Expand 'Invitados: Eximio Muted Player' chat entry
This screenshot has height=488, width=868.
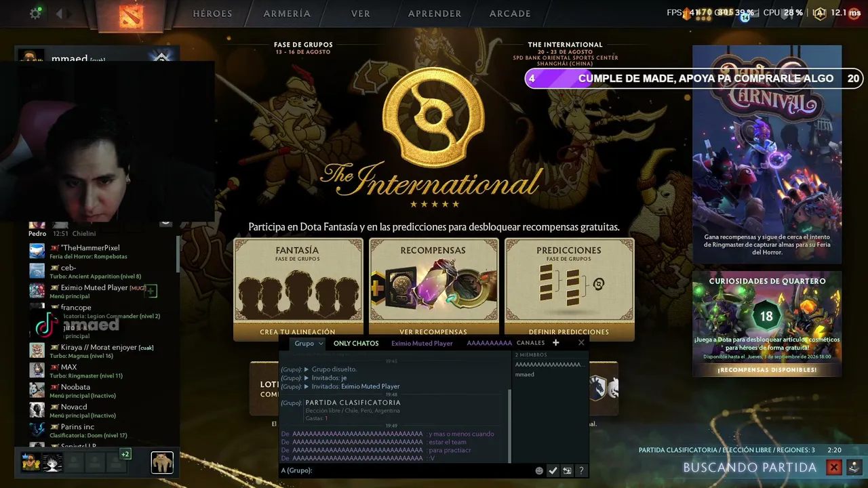[307, 386]
